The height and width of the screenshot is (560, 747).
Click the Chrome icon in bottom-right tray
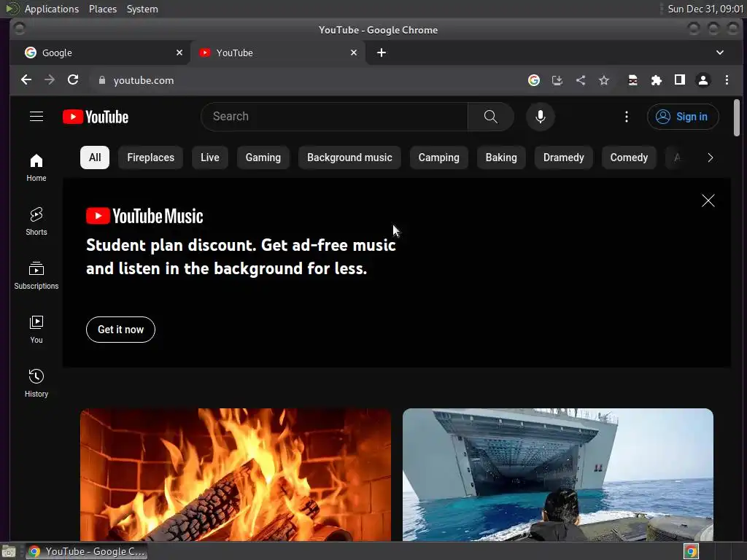[691, 551]
